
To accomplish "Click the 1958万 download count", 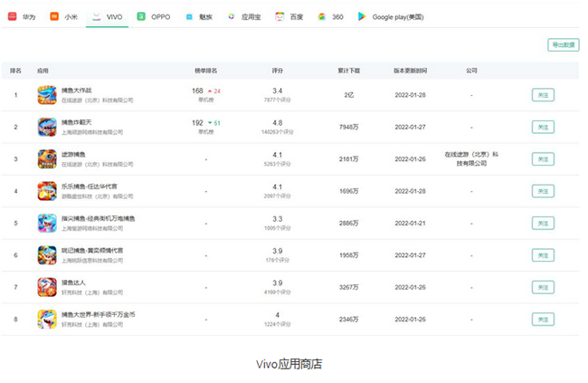I will point(349,255).
